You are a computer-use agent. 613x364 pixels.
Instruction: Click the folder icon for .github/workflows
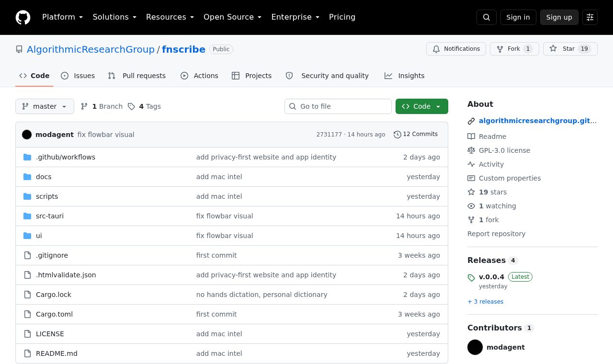point(27,157)
